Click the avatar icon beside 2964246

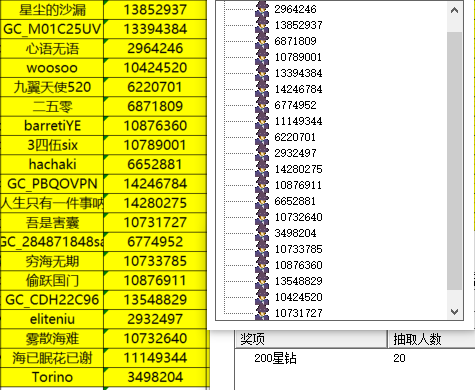point(262,9)
